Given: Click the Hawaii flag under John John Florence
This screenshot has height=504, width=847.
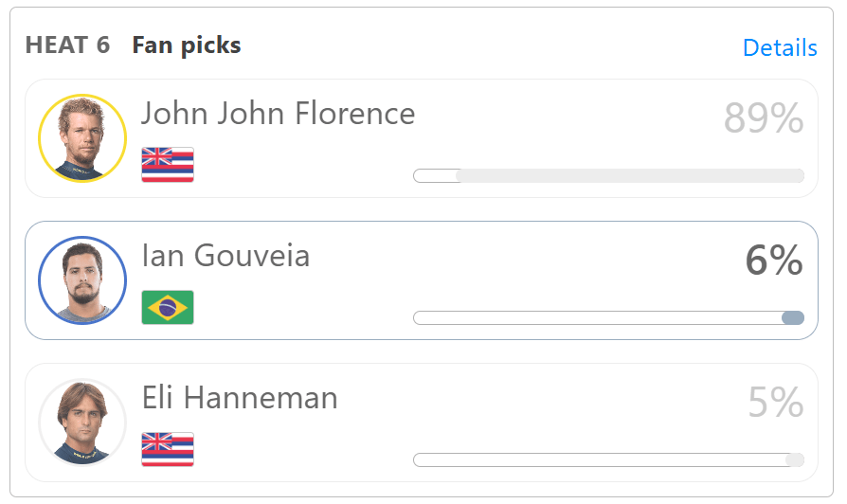Looking at the screenshot, I should point(168,165).
